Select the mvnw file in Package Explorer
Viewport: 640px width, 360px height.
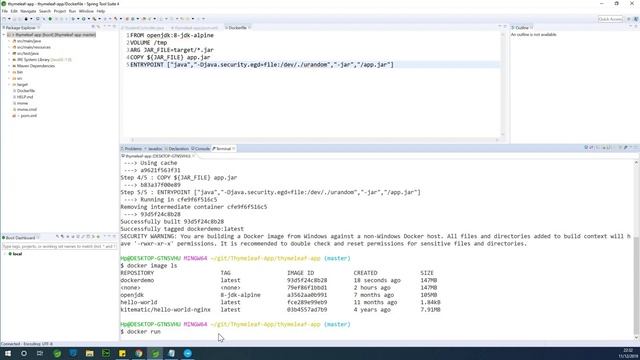coord(22,103)
